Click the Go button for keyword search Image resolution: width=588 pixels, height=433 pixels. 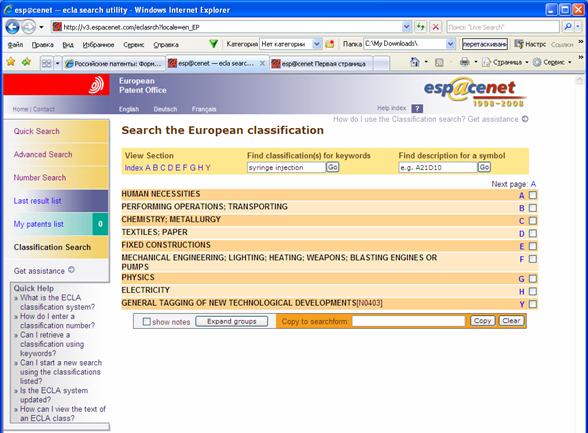pos(332,167)
